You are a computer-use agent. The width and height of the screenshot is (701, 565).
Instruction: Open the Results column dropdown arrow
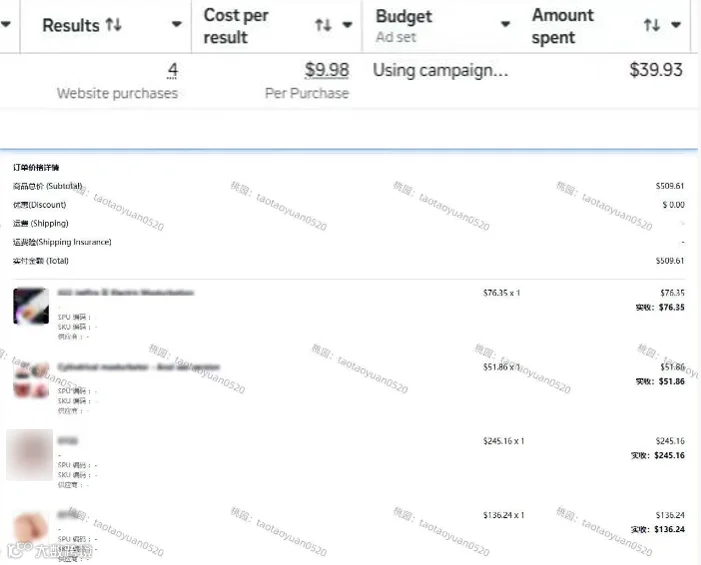[177, 24]
